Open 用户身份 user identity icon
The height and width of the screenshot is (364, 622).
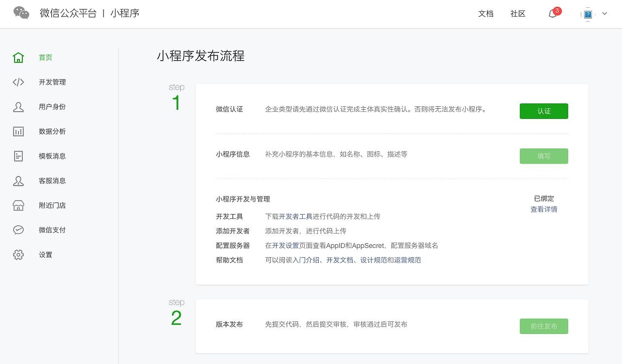[x=18, y=107]
